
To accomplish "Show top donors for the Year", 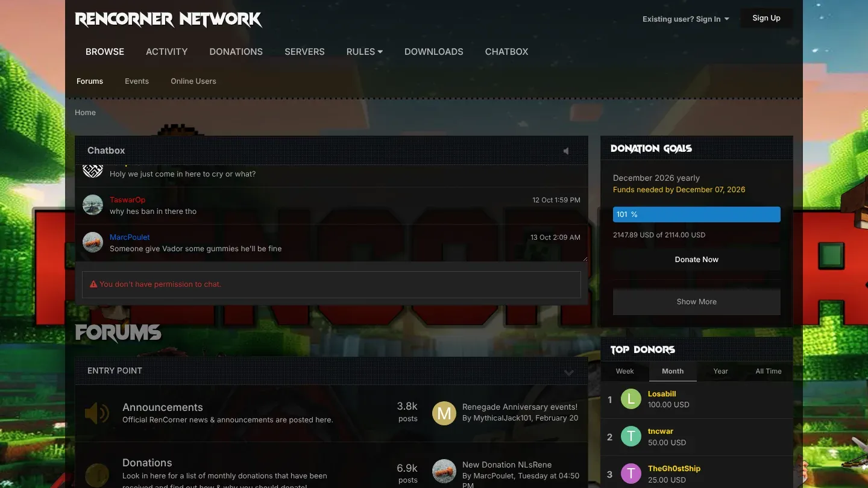I will click(x=721, y=371).
